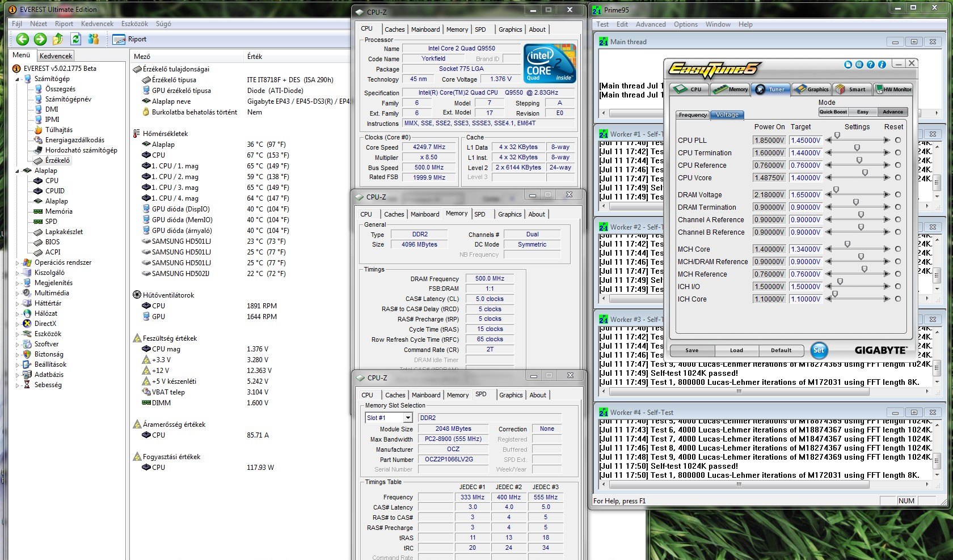This screenshot has width=953, height=560.
Task: Select Easy mode in EasyTune6
Action: [x=863, y=112]
